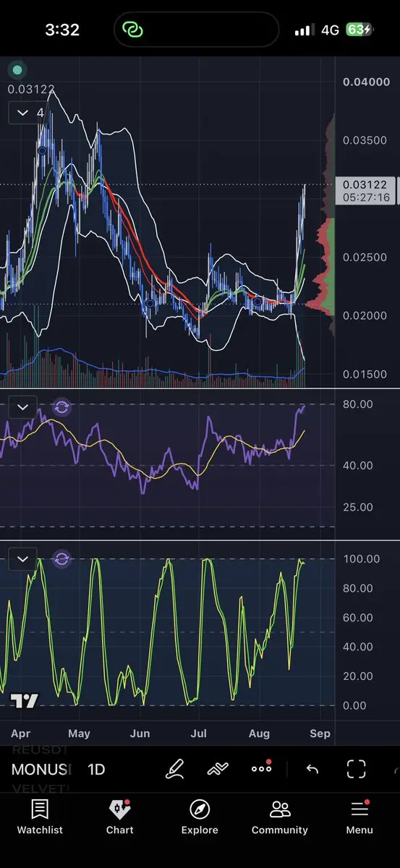The width and height of the screenshot is (400, 868).
Task: Tap the Apr label on time axis
Action: tap(21, 733)
